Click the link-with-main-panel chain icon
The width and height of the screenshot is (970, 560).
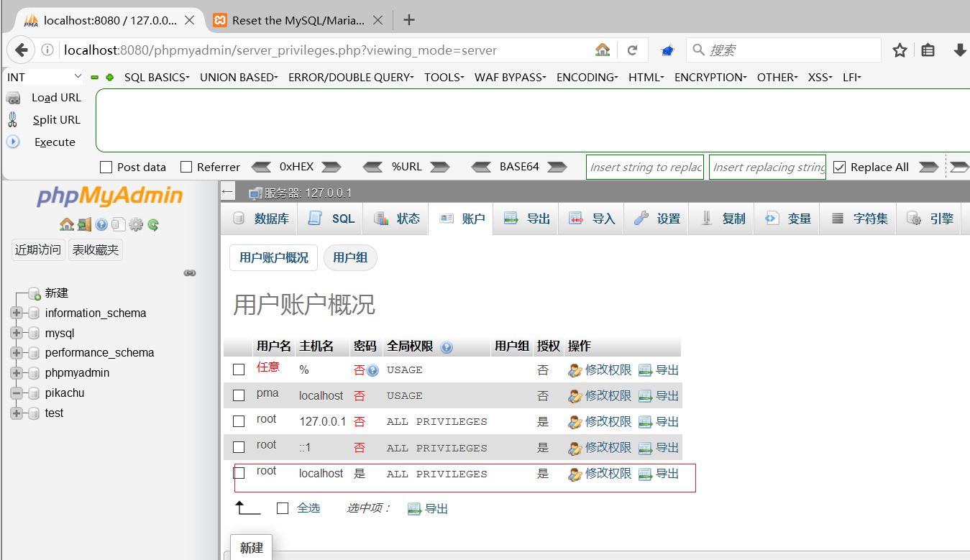pos(190,273)
